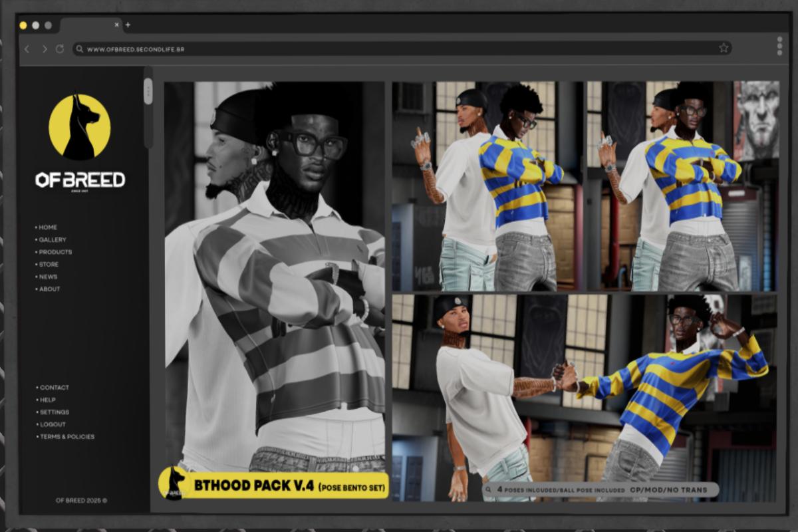Click Logout in the sidebar
The image size is (798, 532).
pos(53,424)
